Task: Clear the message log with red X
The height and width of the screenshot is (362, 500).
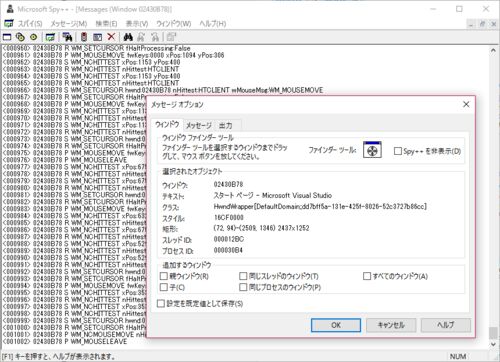Action: (111, 37)
